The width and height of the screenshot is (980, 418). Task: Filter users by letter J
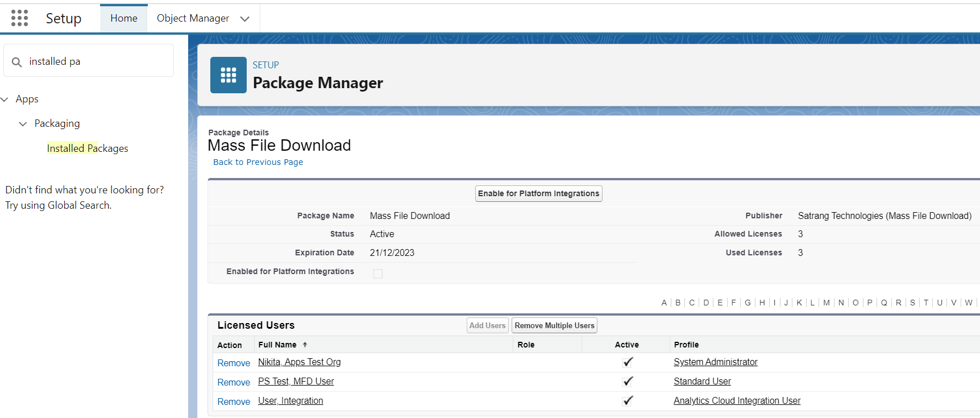click(x=786, y=303)
